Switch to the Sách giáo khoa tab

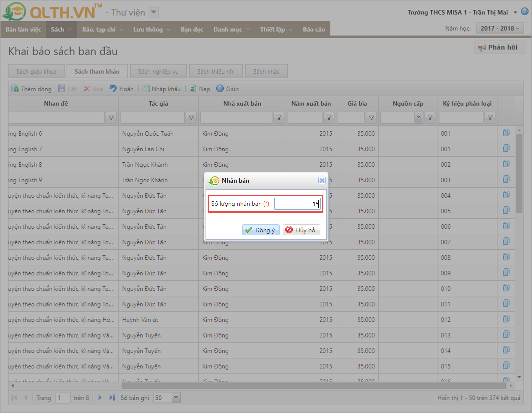pyautogui.click(x=36, y=72)
